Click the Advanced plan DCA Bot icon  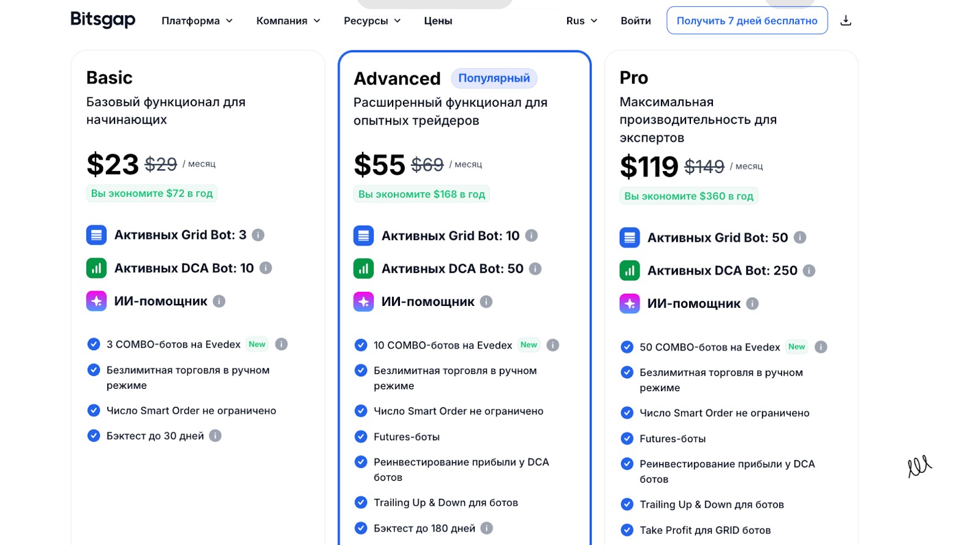coord(363,269)
